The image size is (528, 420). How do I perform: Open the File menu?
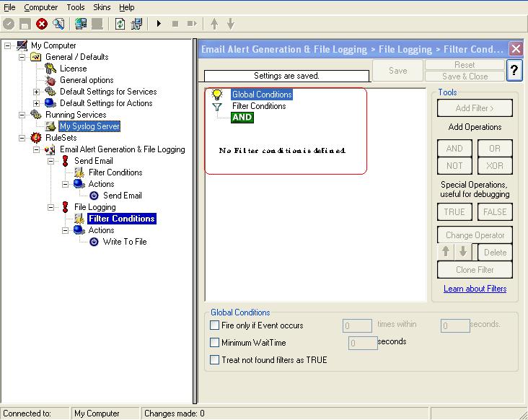click(x=9, y=7)
